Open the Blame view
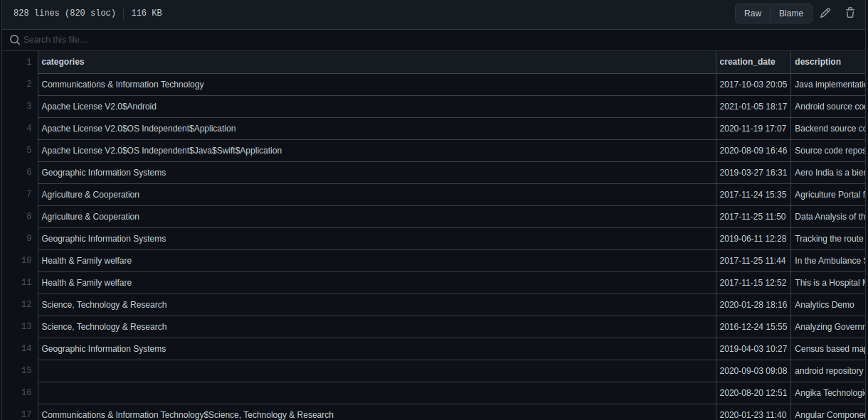 click(791, 14)
